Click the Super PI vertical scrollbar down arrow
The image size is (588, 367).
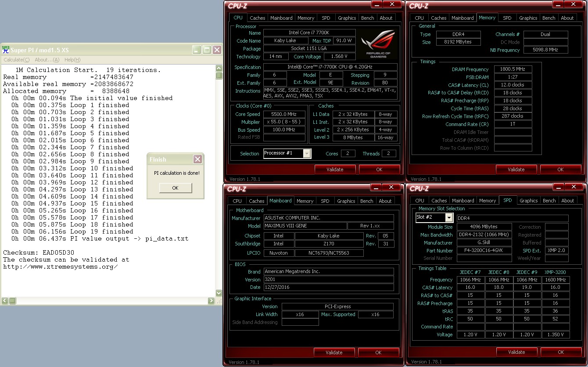point(219,293)
